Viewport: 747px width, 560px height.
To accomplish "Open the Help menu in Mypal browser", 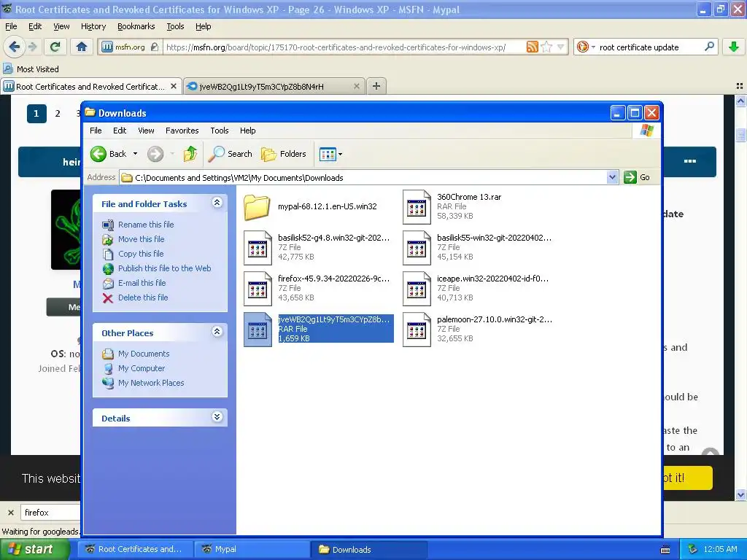I will [203, 26].
